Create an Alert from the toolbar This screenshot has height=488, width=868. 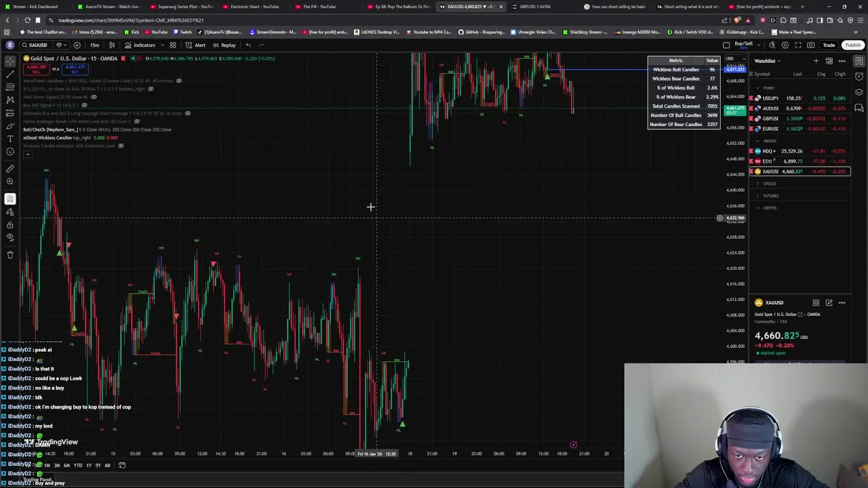point(196,45)
